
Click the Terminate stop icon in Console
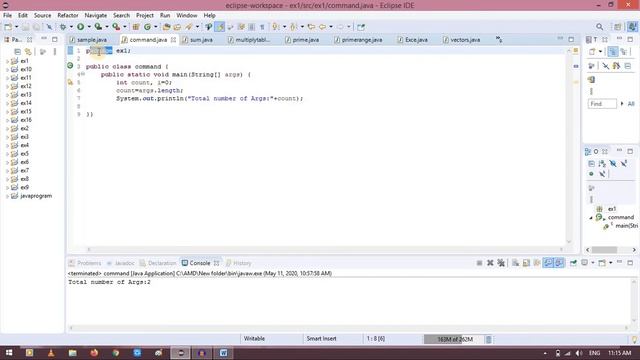(x=479, y=263)
